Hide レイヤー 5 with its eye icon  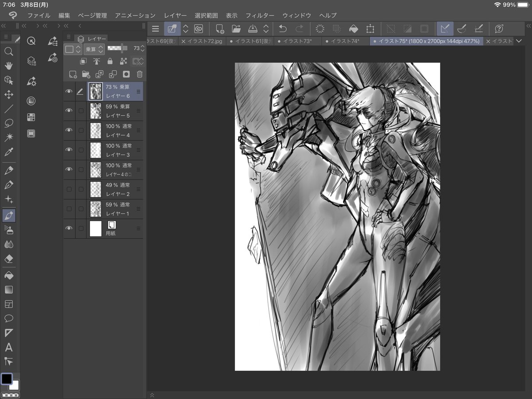tap(69, 110)
